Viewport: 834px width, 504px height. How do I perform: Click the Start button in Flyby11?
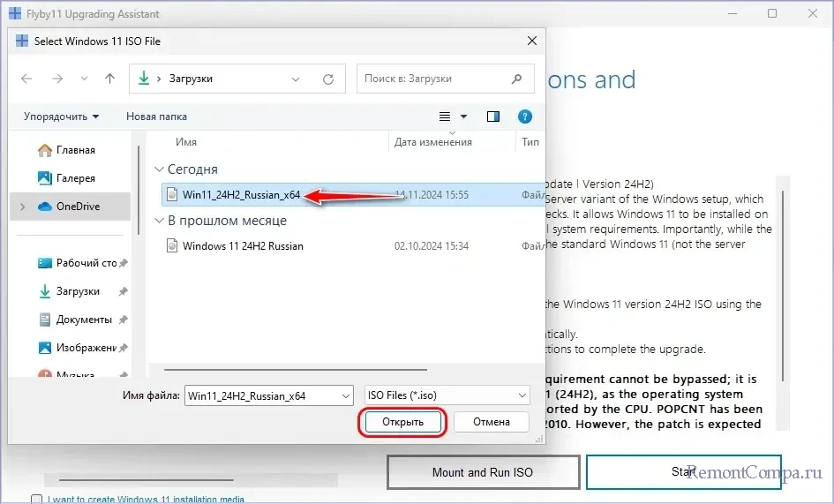pyautogui.click(x=684, y=471)
